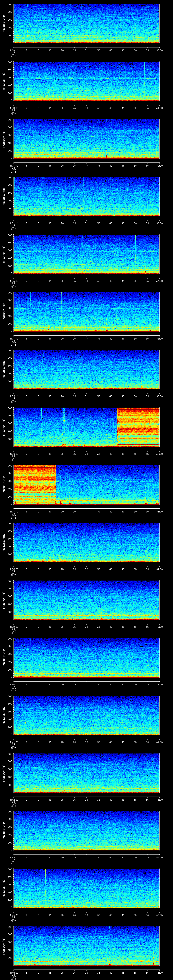Choose the spectrogram panel starting at 1:42:00

click(86, 773)
